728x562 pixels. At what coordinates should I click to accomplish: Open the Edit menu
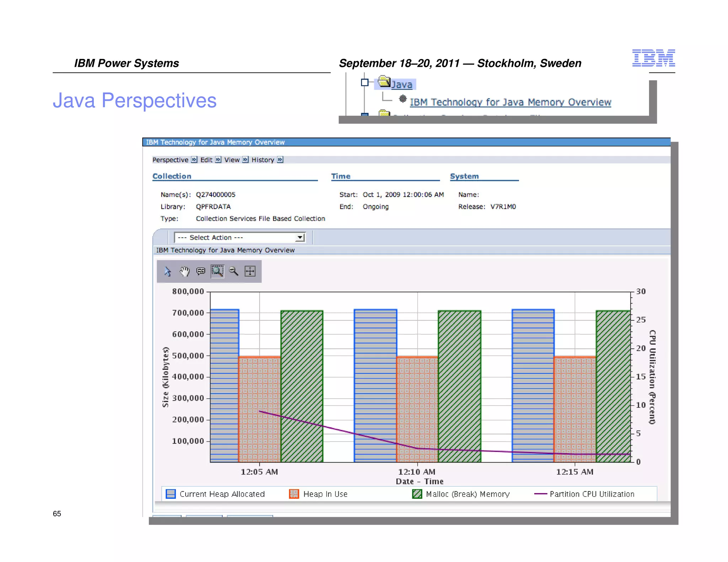(x=206, y=160)
